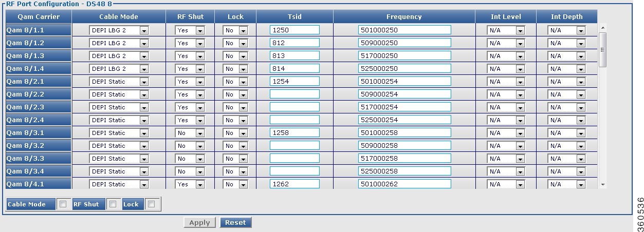Click the Reset button
644x232 pixels.
(235, 223)
